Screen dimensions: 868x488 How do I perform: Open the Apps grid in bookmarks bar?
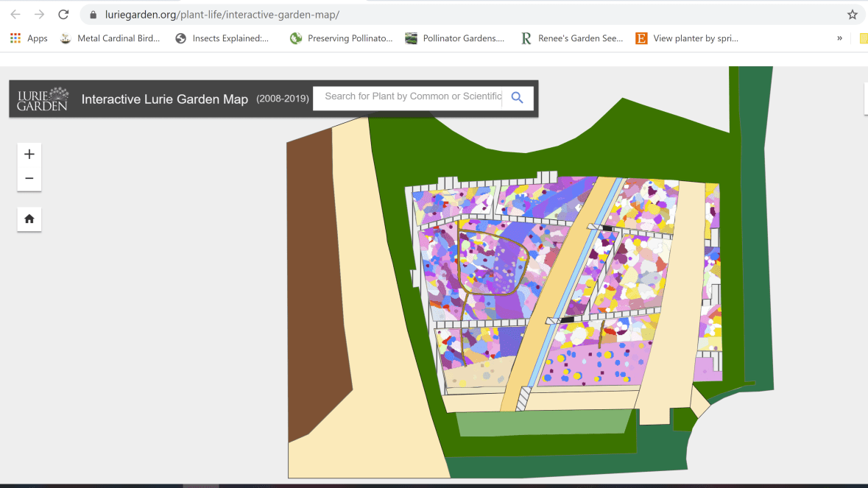[x=29, y=38]
